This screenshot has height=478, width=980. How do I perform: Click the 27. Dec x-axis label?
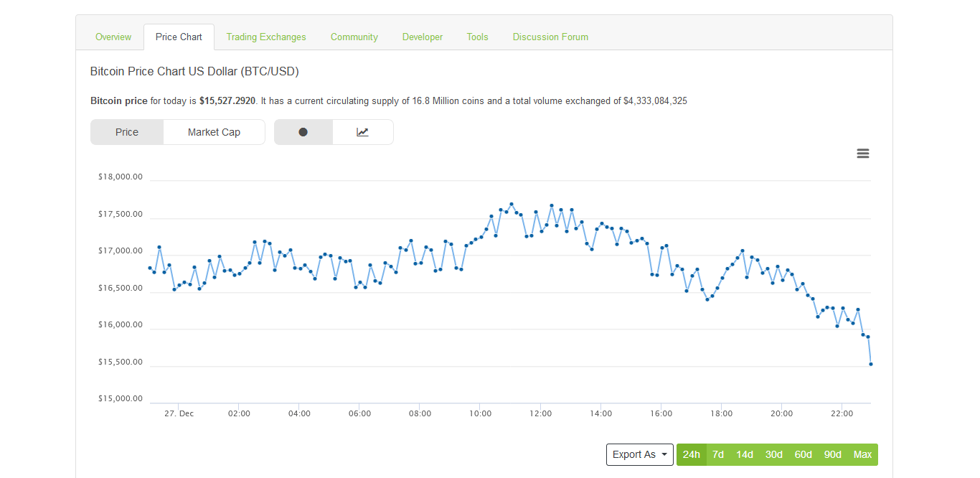pos(179,413)
